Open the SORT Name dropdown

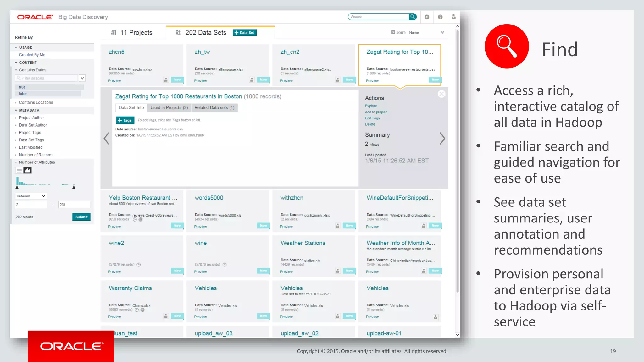click(x=426, y=32)
